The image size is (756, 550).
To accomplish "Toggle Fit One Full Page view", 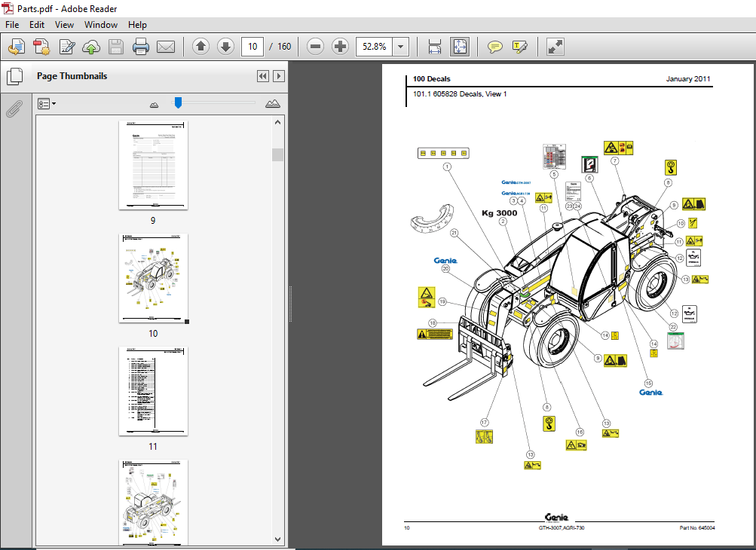I will coord(460,47).
